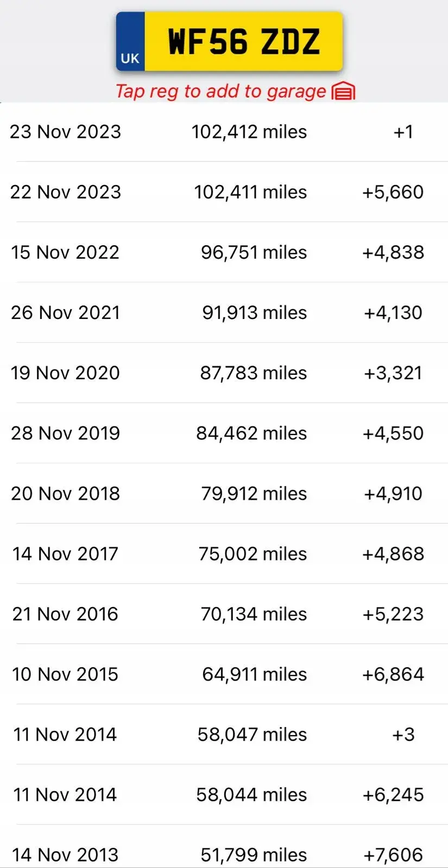Click 'Tap reg to add to garage' text
448x868 pixels.
(x=220, y=91)
